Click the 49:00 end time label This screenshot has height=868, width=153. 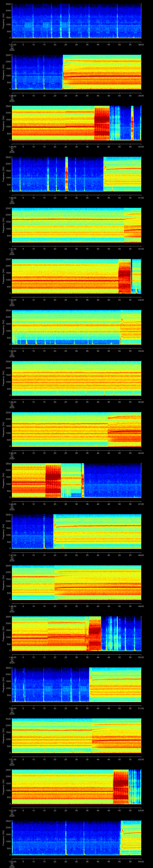[x=141, y=606]
